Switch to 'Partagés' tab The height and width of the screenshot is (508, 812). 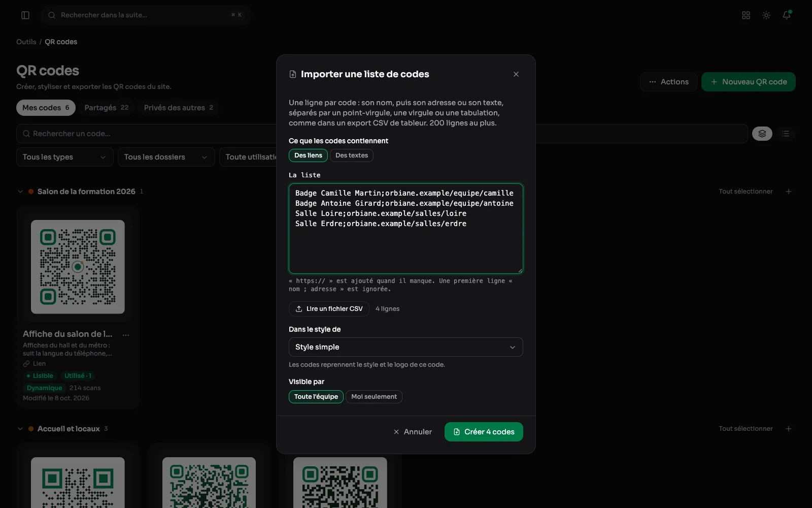[107, 108]
